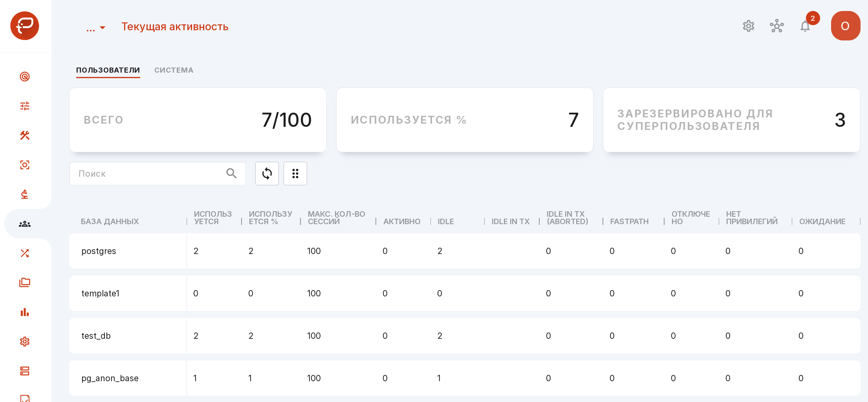Click the red app logo
Viewport: 868px width, 402px height.
click(x=25, y=26)
